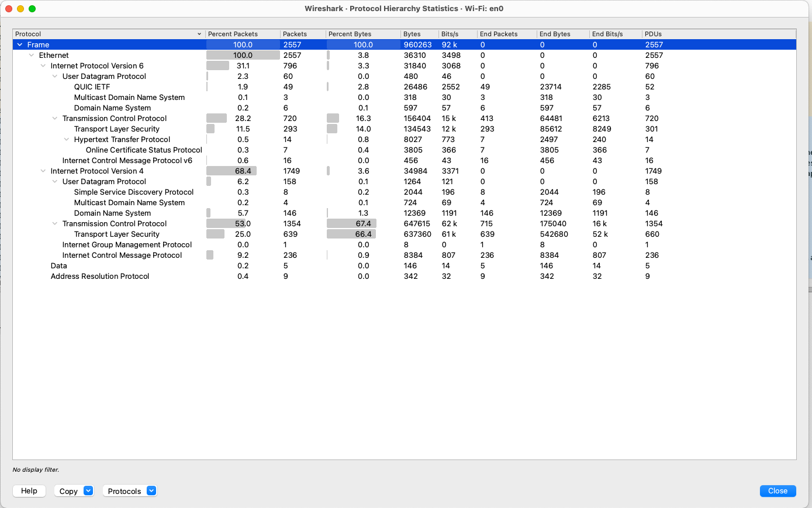This screenshot has height=508, width=812.
Task: Sort by Percent Bytes column header
Action: [363, 34]
